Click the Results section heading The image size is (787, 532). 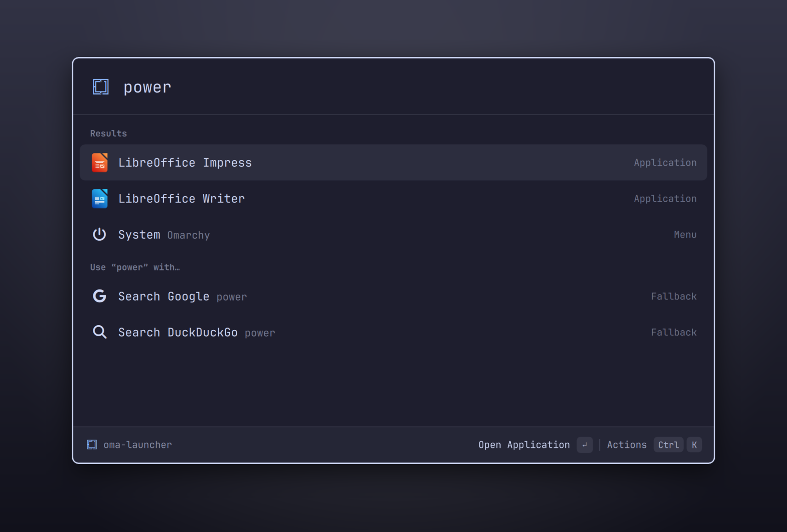[x=108, y=133]
